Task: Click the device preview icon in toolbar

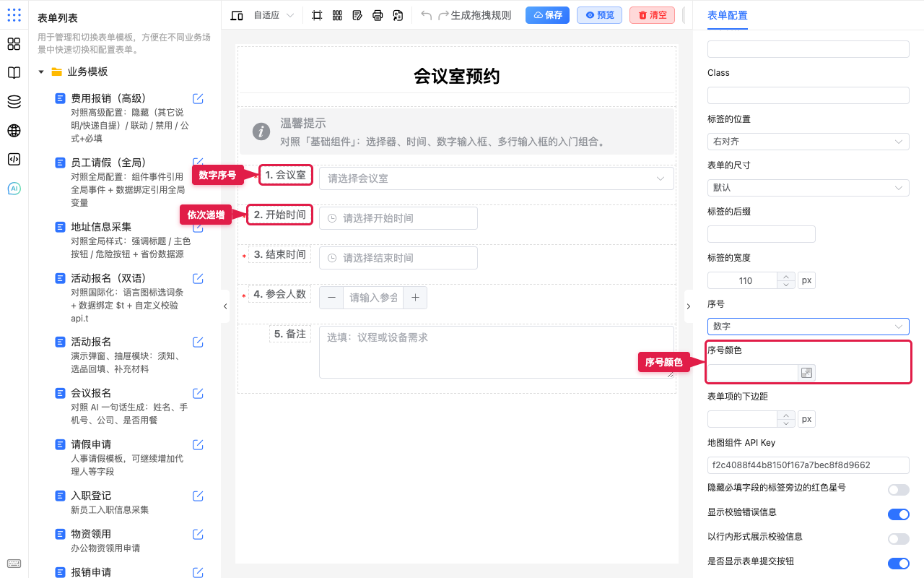Action: click(237, 15)
